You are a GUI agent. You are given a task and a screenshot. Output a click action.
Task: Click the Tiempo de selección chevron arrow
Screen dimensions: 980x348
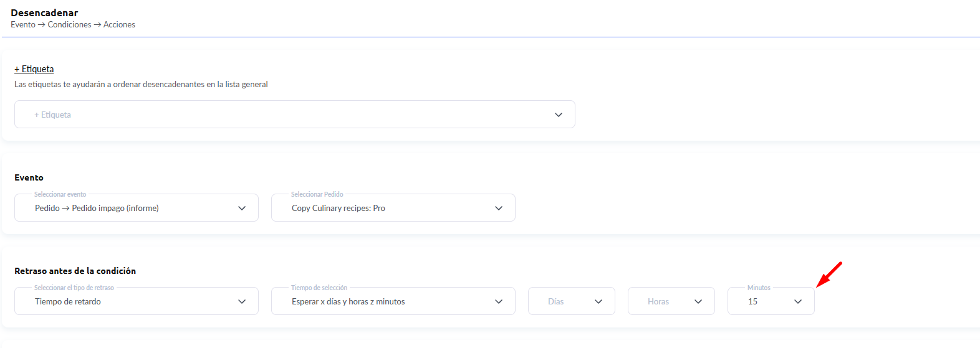[x=499, y=301]
